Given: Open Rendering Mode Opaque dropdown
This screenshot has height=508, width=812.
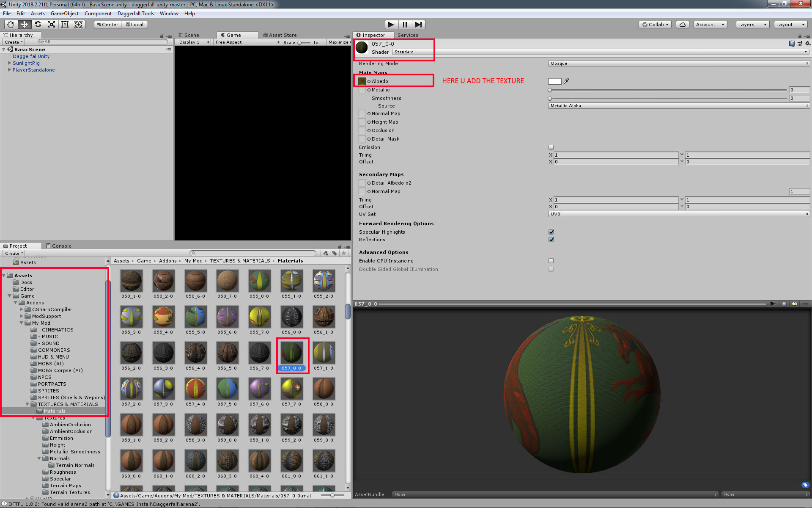Looking at the screenshot, I should (x=679, y=63).
